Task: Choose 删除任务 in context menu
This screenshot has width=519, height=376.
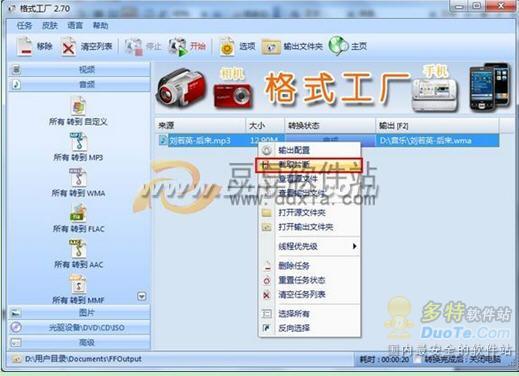Action: point(310,266)
